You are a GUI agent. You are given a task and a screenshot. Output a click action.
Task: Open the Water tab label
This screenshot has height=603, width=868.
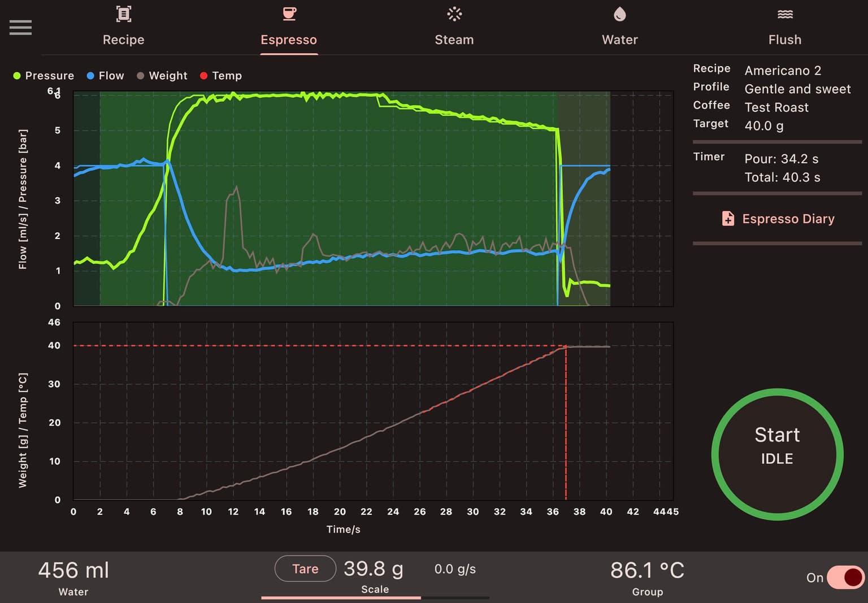click(620, 40)
